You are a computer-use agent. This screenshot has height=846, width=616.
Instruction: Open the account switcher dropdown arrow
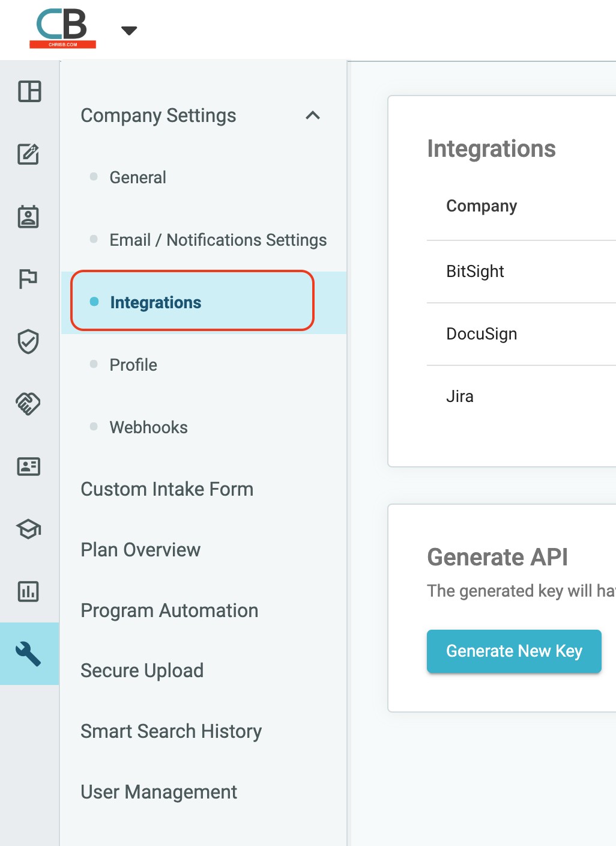128,29
